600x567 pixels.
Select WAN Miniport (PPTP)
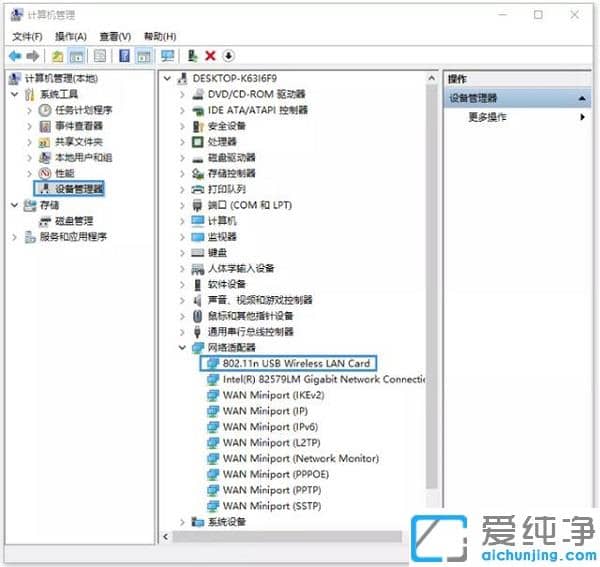click(x=272, y=490)
